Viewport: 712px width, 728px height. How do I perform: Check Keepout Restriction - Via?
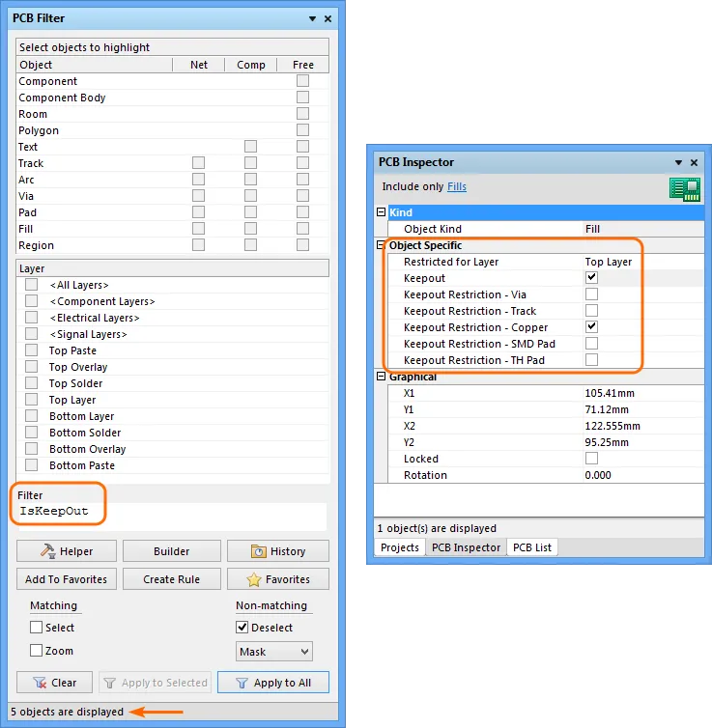(x=591, y=294)
